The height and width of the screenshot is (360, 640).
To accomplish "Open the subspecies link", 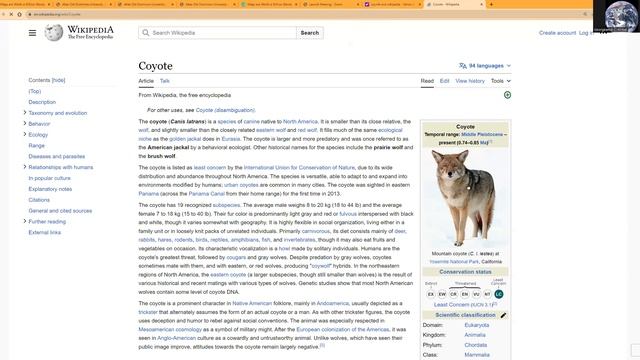I will [226, 205].
